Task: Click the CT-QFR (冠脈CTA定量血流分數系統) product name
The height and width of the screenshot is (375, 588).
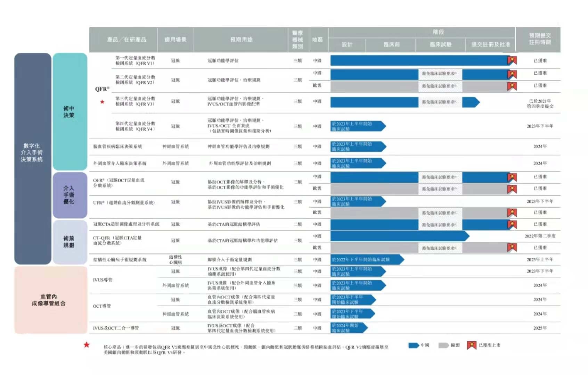Action: coord(117,240)
